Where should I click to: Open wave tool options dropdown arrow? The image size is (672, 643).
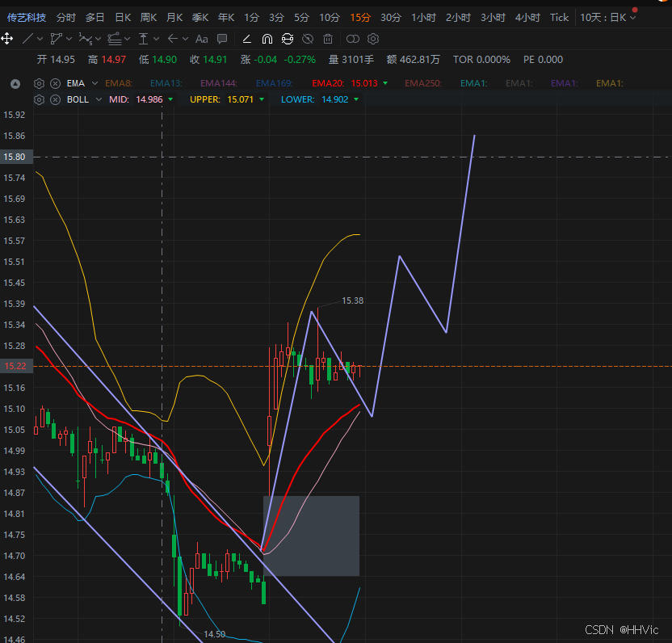click(99, 39)
